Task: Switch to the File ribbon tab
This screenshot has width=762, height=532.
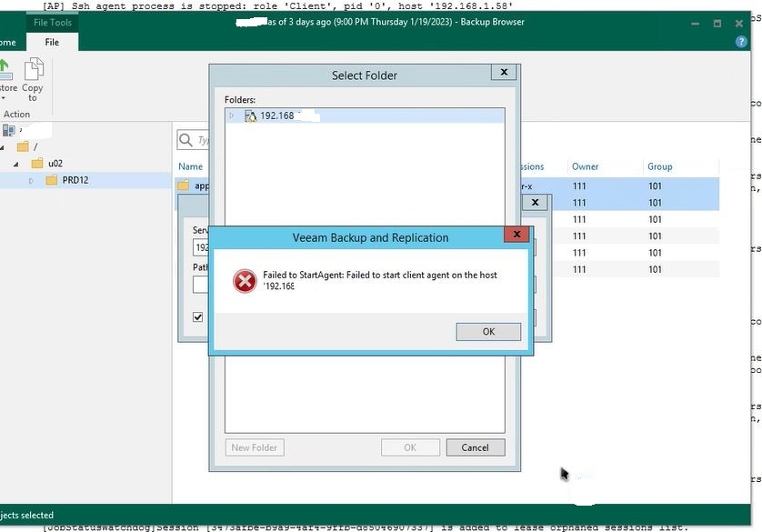Action: point(52,42)
